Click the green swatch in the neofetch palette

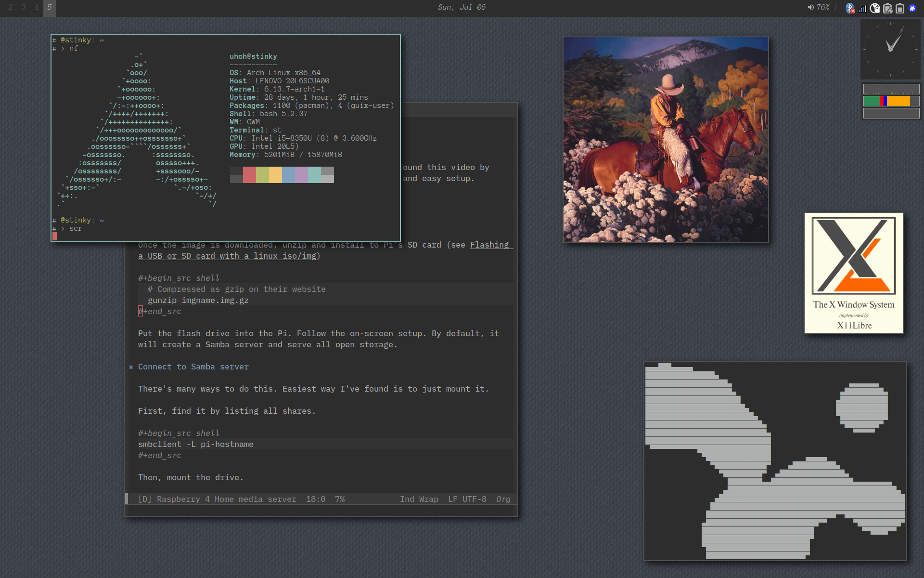click(262, 175)
